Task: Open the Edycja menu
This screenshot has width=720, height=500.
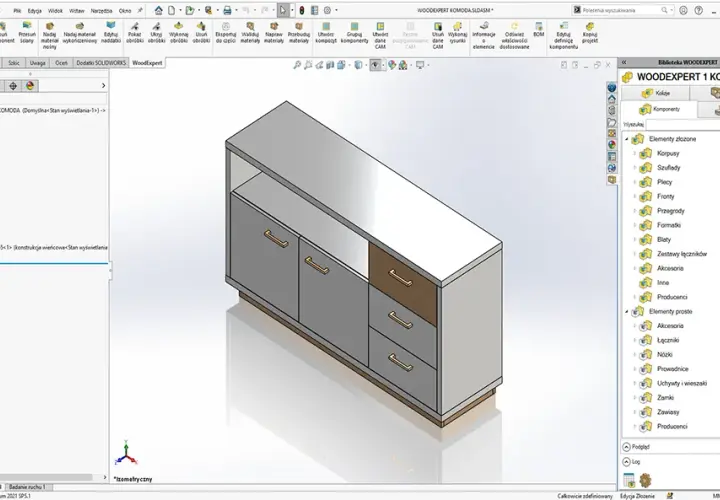Action: pyautogui.click(x=35, y=11)
